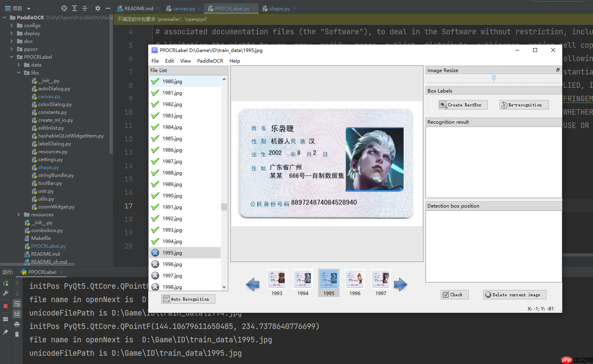Adjust the Image Resize slider handle
Screen dimensions: 593x364
(494, 78)
